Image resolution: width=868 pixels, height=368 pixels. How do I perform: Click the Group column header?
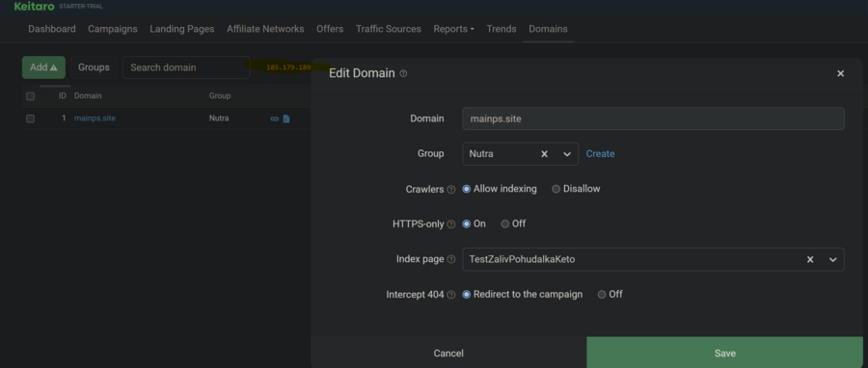pos(220,96)
